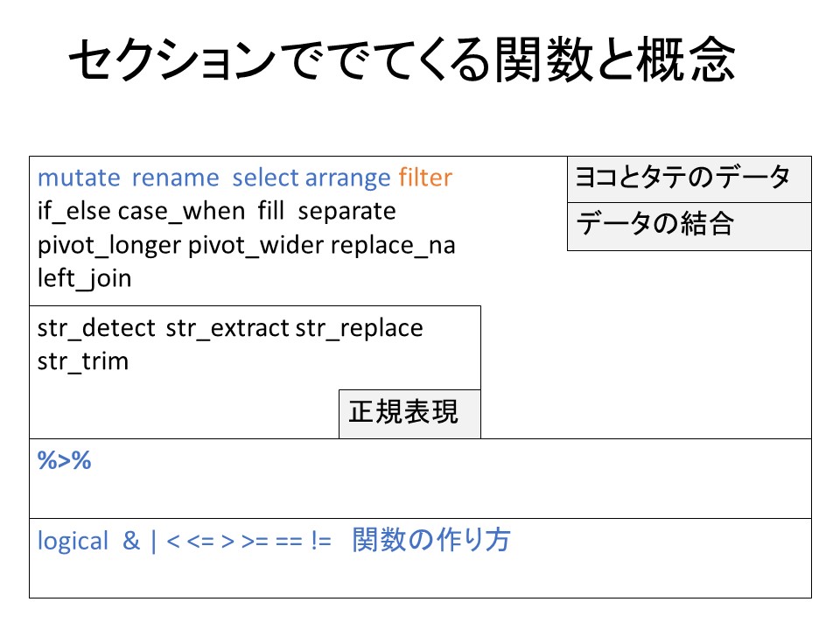This screenshot has width=840, height=630.
Task: Click the str_detect text
Action: (x=97, y=328)
